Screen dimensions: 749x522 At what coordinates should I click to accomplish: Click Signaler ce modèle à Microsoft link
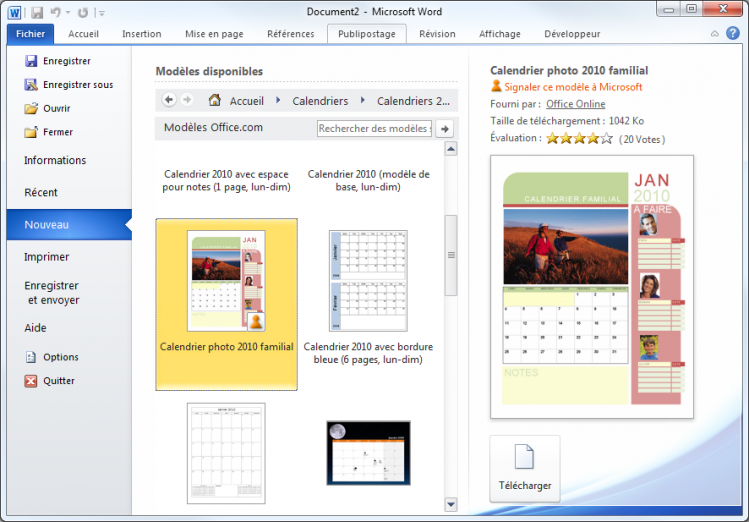point(573,87)
